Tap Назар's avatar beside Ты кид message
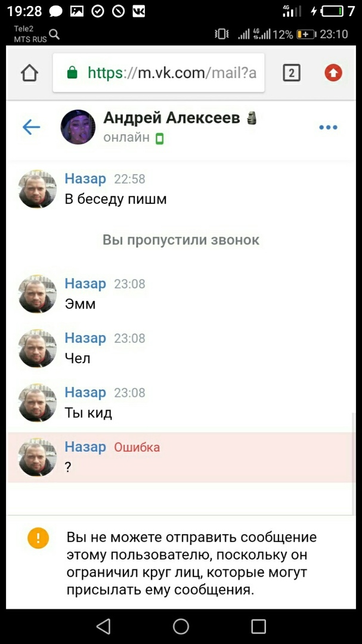Image resolution: width=362 pixels, height=644 pixels. pyautogui.click(x=38, y=403)
